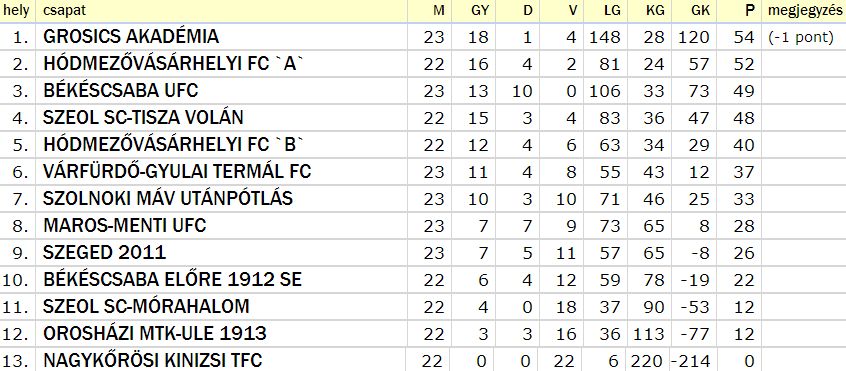Select the SZEOL SC-MÓRAHALOM team name
The image size is (846, 371).
click(x=146, y=306)
